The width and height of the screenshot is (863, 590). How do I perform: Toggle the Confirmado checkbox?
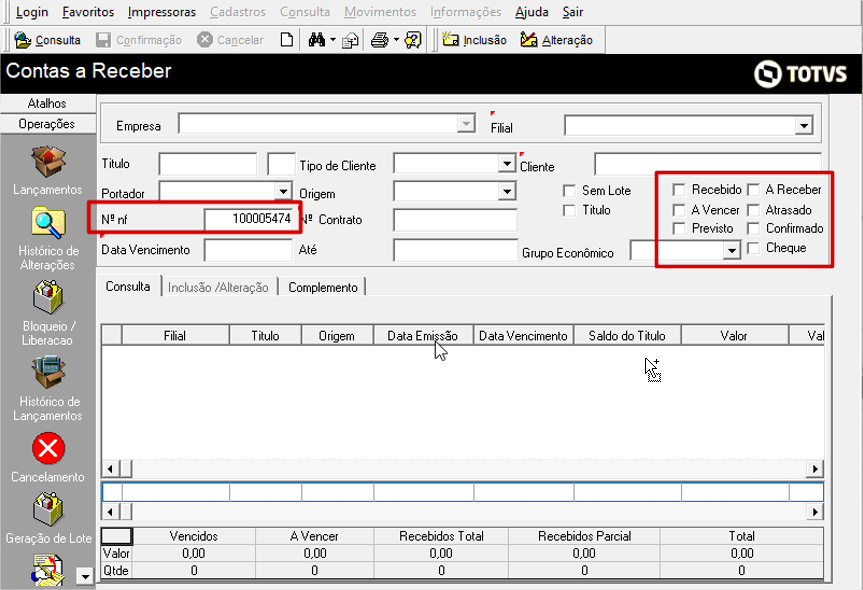[x=753, y=228]
